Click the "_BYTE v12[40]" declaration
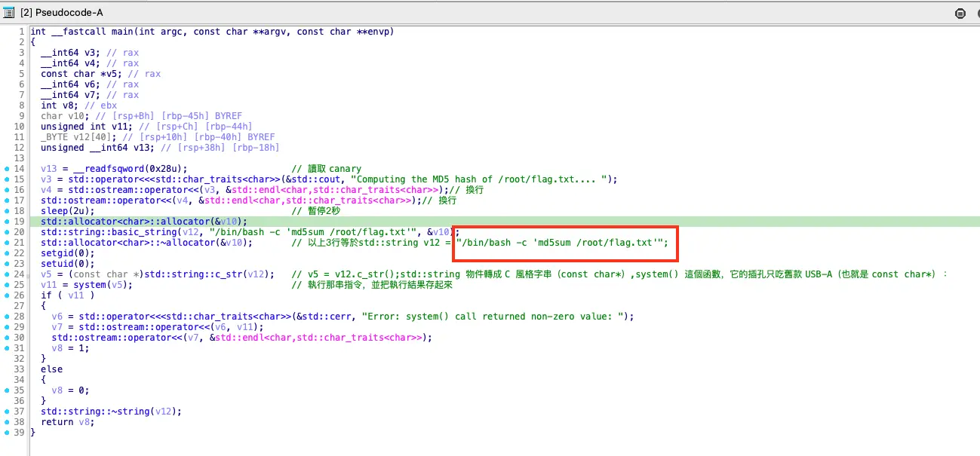The image size is (980, 456). point(79,137)
